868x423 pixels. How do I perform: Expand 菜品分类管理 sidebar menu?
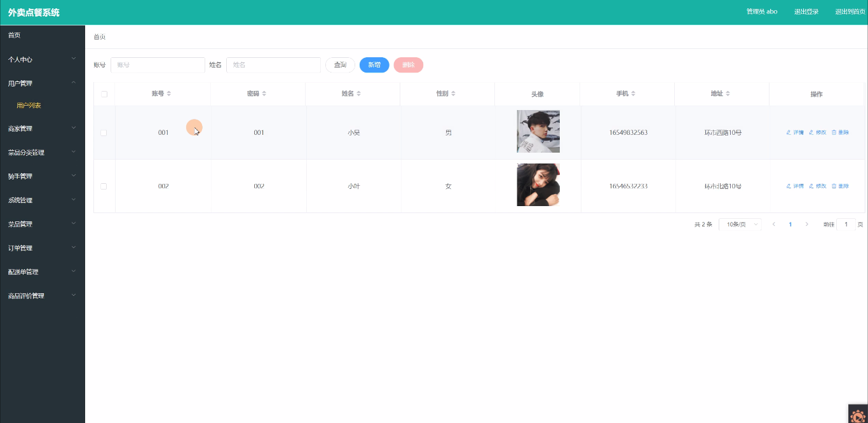click(43, 153)
